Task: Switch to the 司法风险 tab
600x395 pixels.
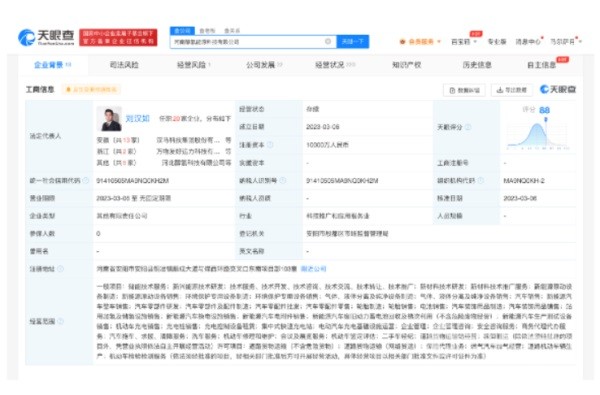Action: 124,65
